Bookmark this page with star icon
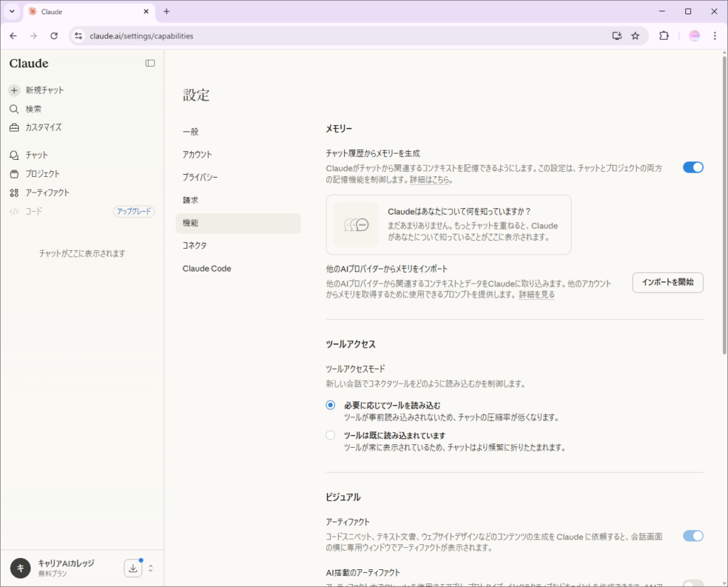The width and height of the screenshot is (728, 587). [635, 36]
